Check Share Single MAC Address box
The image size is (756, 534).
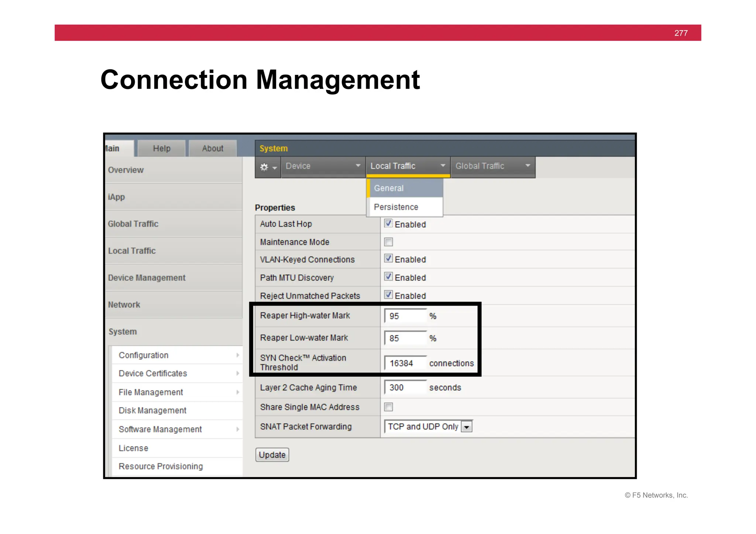(x=388, y=407)
